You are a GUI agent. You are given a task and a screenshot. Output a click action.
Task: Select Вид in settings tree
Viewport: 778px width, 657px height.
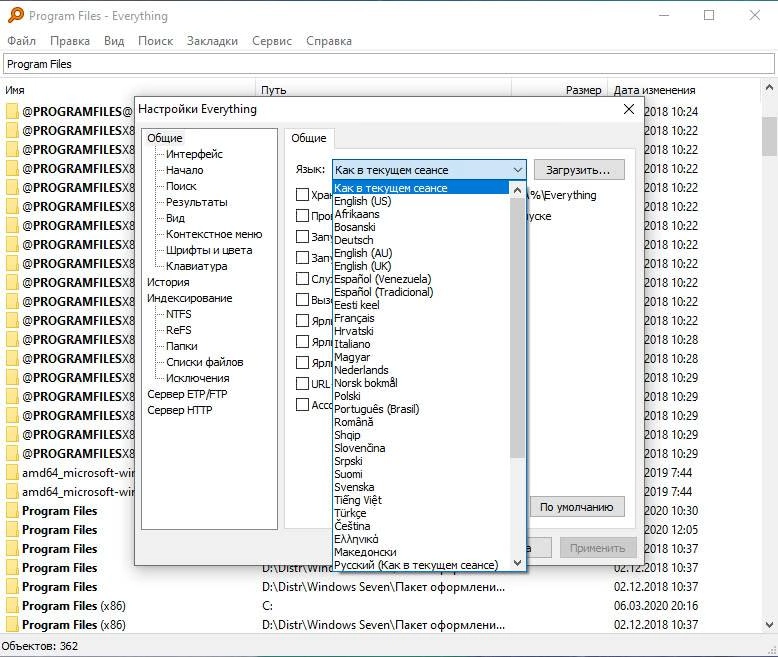pyautogui.click(x=175, y=218)
